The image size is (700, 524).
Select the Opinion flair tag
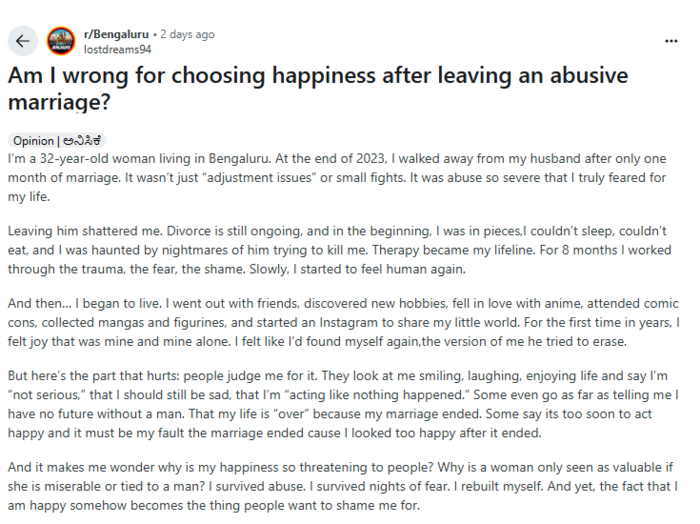pyautogui.click(x=56, y=141)
